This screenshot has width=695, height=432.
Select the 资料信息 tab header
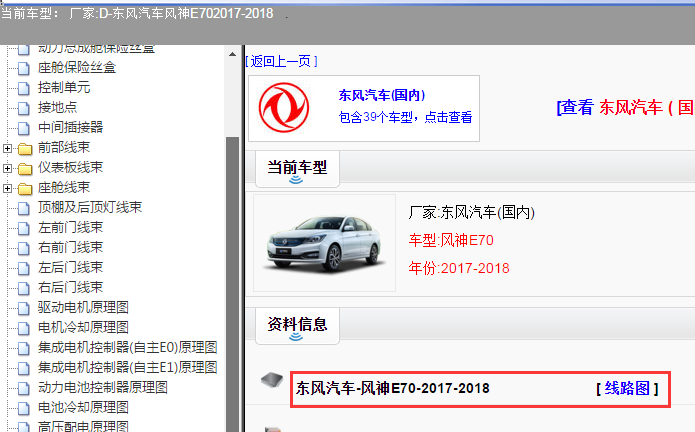297,325
